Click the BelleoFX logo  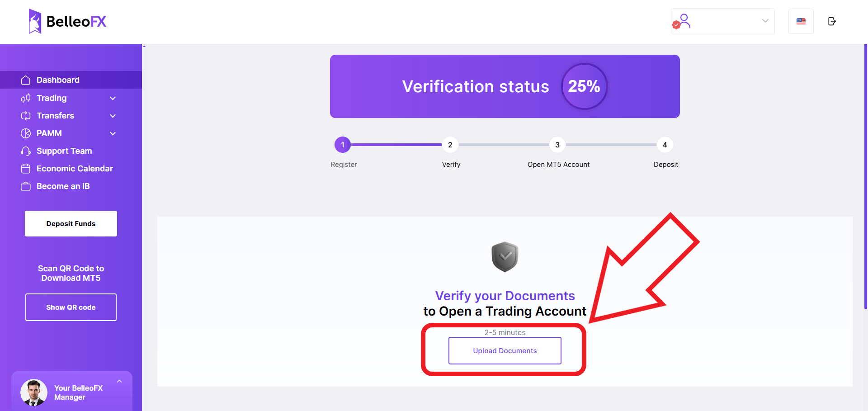click(x=67, y=21)
